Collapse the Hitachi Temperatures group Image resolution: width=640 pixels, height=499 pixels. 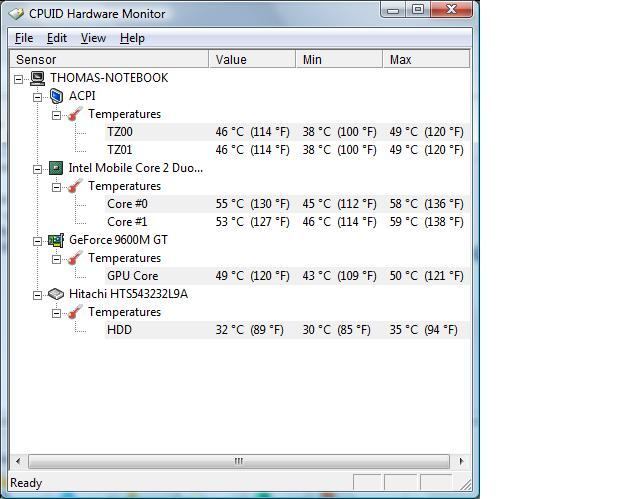tap(56, 313)
